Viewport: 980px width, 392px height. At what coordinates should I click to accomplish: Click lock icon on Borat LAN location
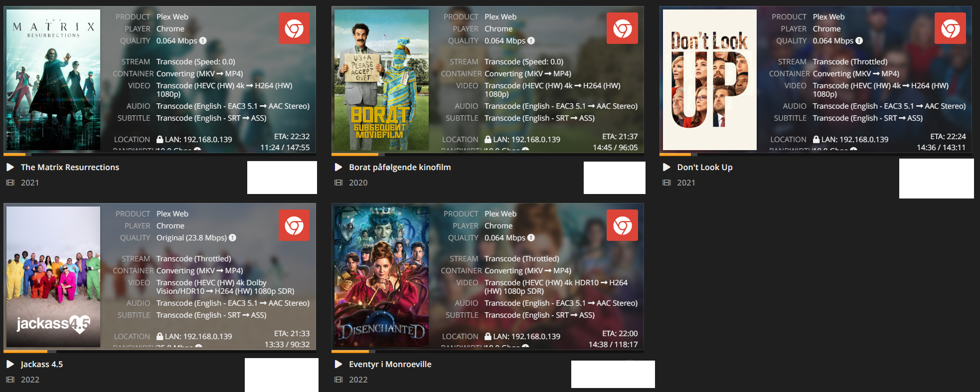(x=488, y=140)
